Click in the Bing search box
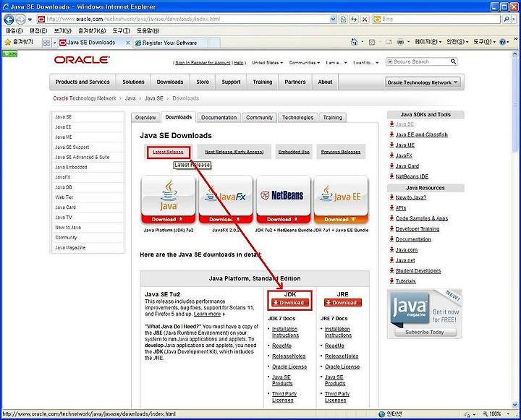521x420 pixels. 440,20
